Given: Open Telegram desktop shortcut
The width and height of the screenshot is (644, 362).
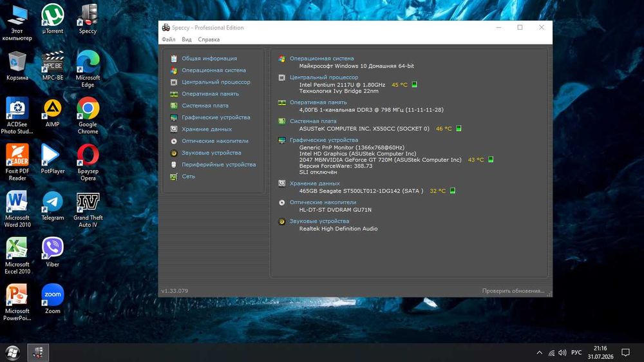Looking at the screenshot, I should pos(53,206).
